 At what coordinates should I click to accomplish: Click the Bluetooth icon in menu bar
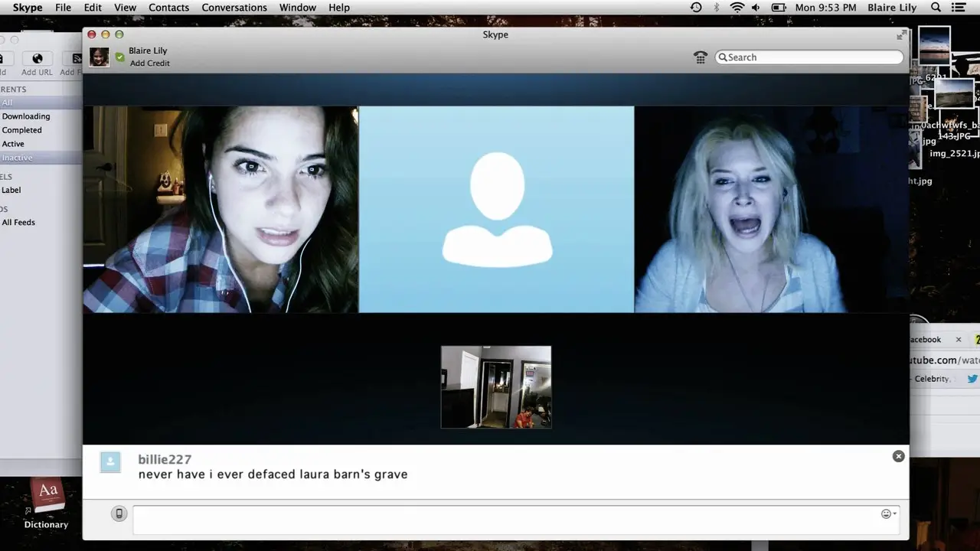click(717, 8)
